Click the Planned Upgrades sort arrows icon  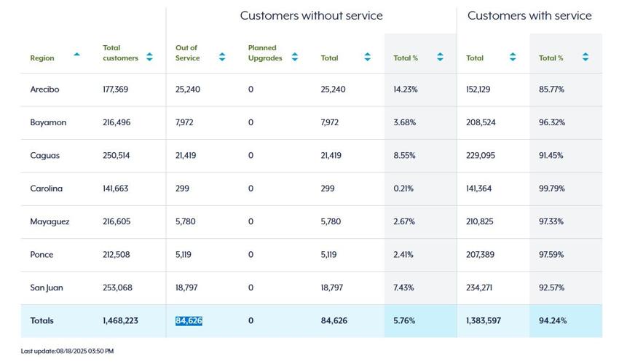click(x=295, y=57)
